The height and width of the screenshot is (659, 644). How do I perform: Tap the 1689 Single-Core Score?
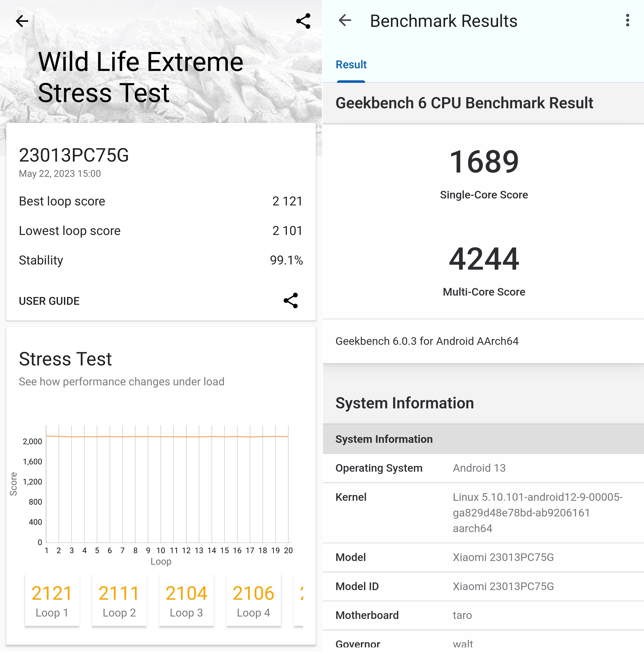coord(484,162)
